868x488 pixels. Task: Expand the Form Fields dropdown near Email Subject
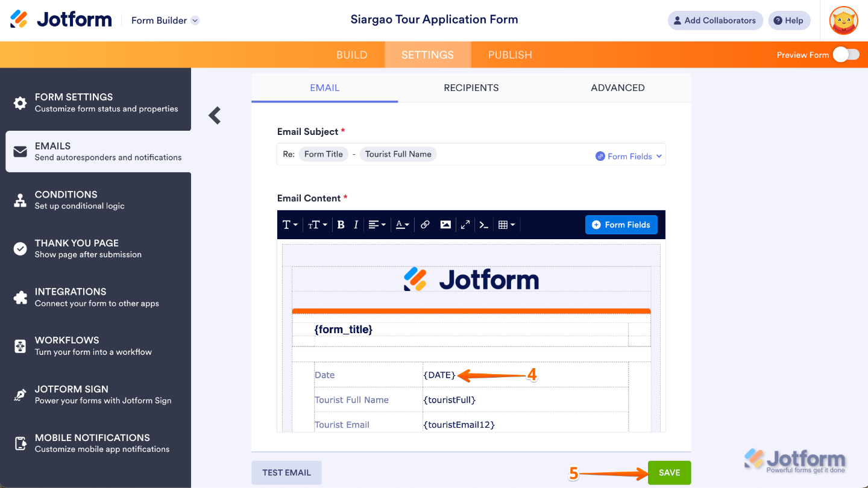click(x=629, y=155)
